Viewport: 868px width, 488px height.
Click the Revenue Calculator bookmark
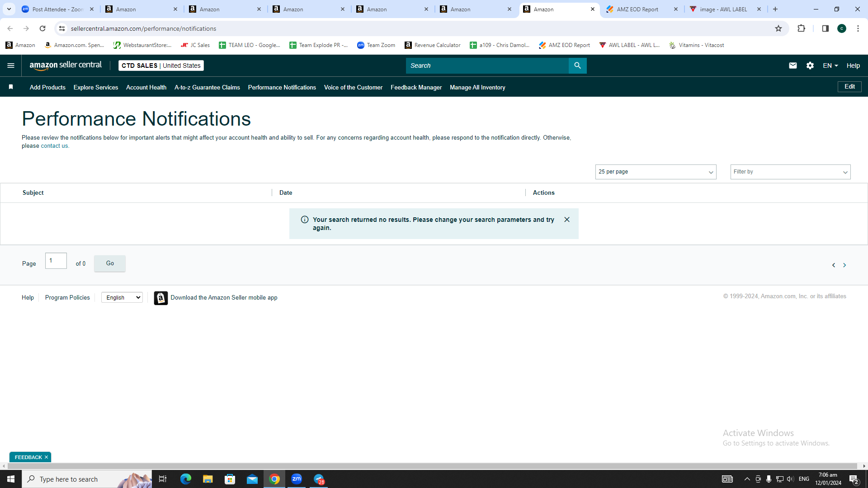click(433, 45)
